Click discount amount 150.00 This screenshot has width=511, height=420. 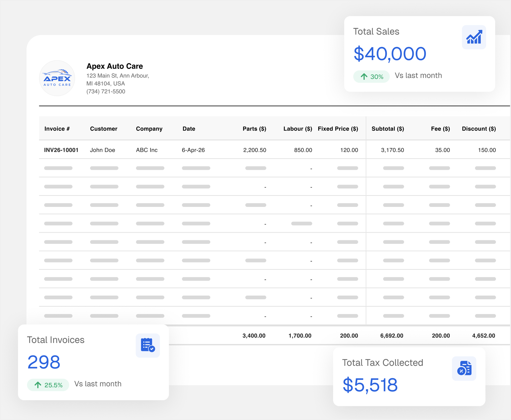click(487, 150)
